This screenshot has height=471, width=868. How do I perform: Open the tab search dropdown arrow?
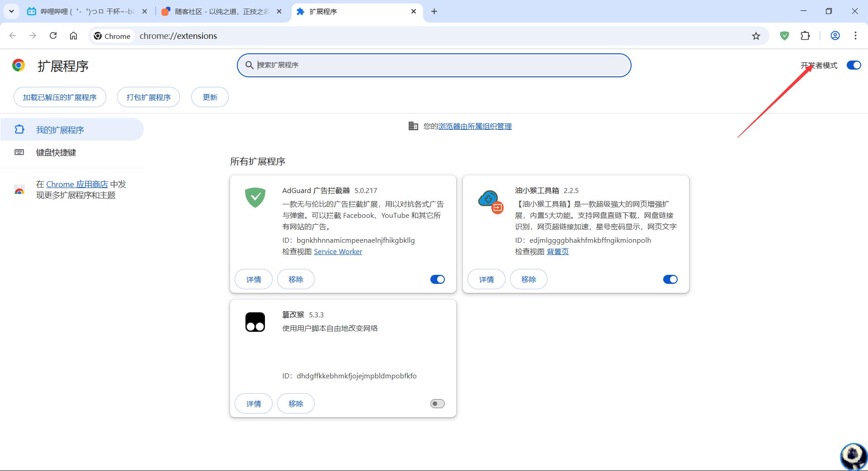[x=11, y=11]
